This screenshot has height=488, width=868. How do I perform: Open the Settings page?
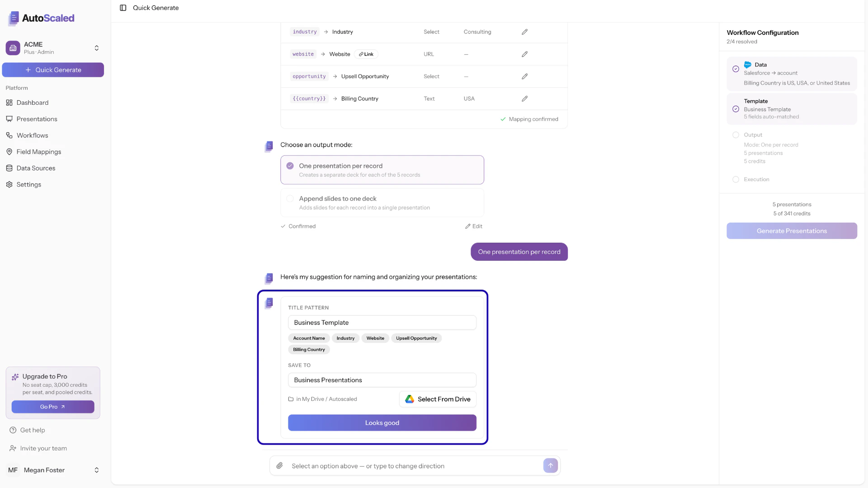point(28,184)
